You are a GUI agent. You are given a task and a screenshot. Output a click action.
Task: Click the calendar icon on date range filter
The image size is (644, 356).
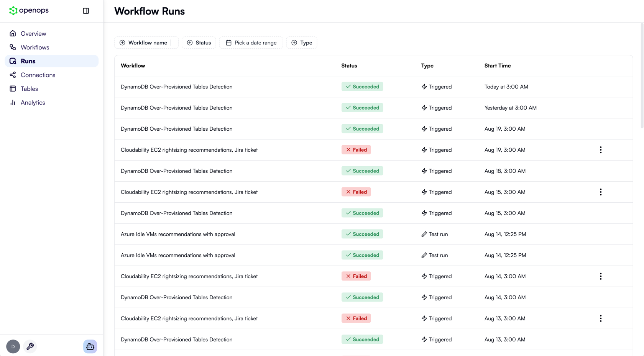coord(228,43)
